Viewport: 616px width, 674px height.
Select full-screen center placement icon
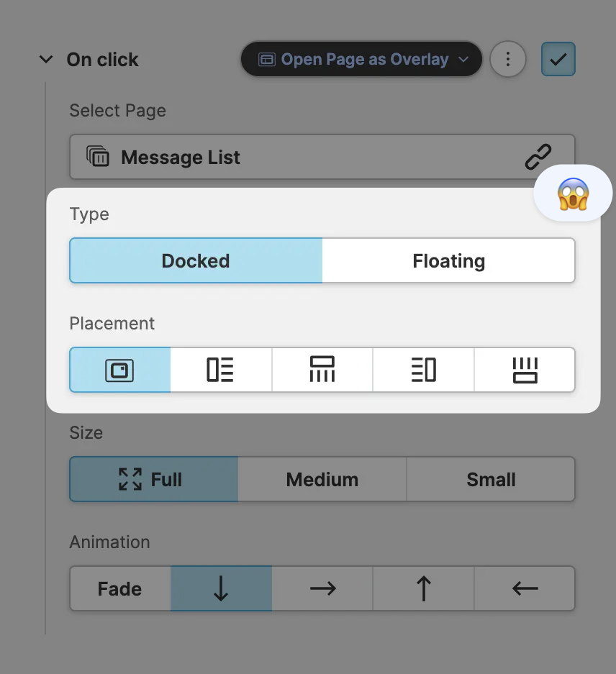pos(119,370)
